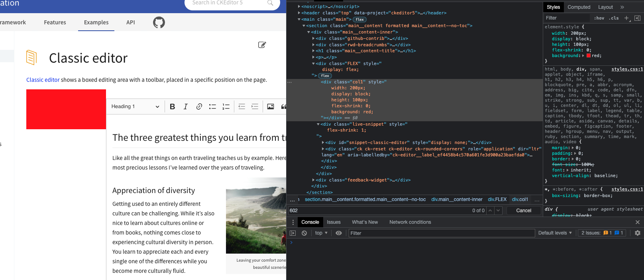Viewport: 644px width, 280px height.
Task: Click the numbered list icon
Action: tap(226, 106)
